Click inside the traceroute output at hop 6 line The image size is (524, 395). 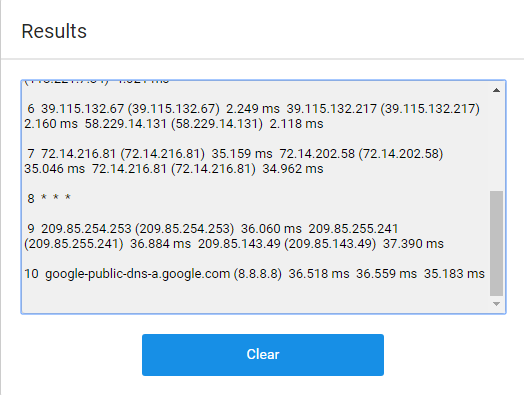click(x=252, y=116)
